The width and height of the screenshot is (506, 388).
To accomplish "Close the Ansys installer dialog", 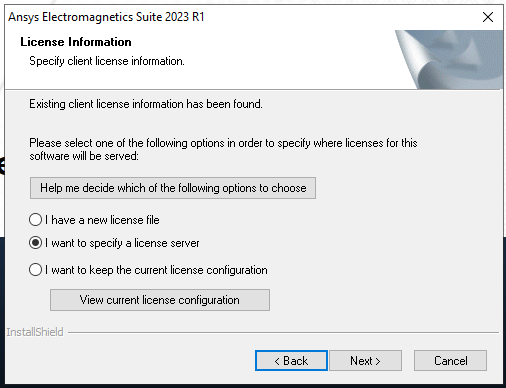I will tap(488, 17).
